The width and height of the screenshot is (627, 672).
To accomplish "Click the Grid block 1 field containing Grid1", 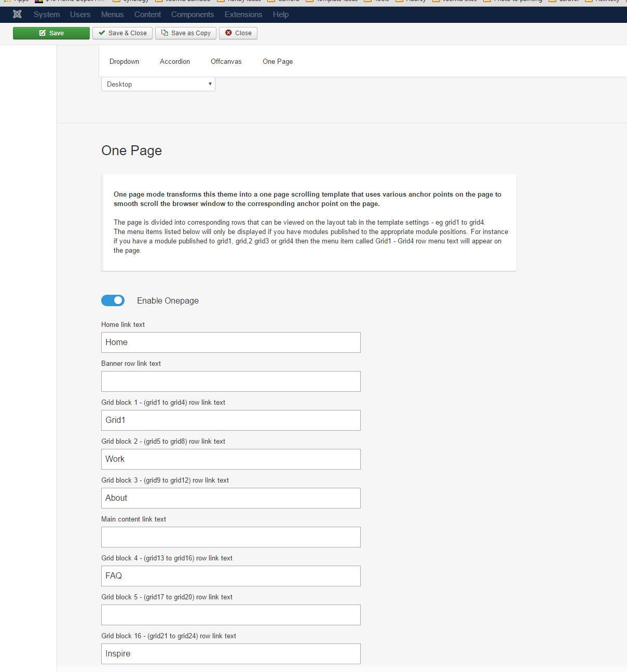I will tap(231, 420).
